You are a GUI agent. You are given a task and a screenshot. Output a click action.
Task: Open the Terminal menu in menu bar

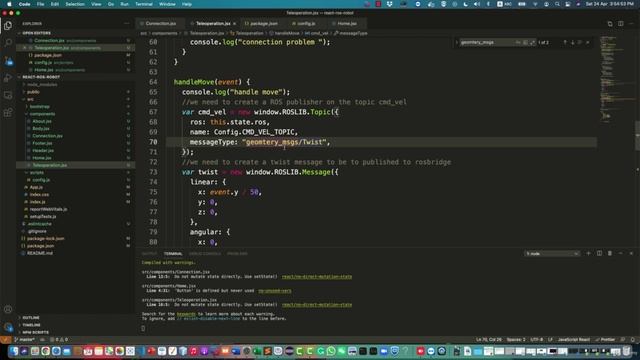tap(144, 4)
